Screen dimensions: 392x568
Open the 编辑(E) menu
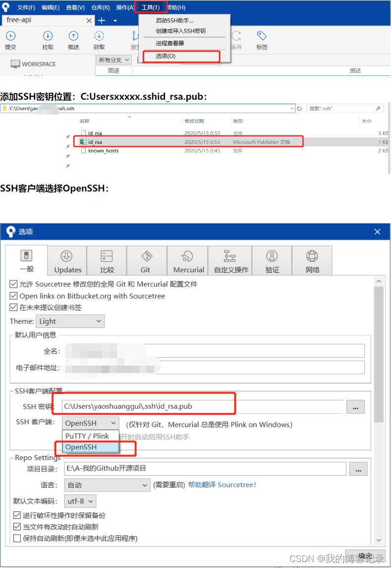(51, 7)
